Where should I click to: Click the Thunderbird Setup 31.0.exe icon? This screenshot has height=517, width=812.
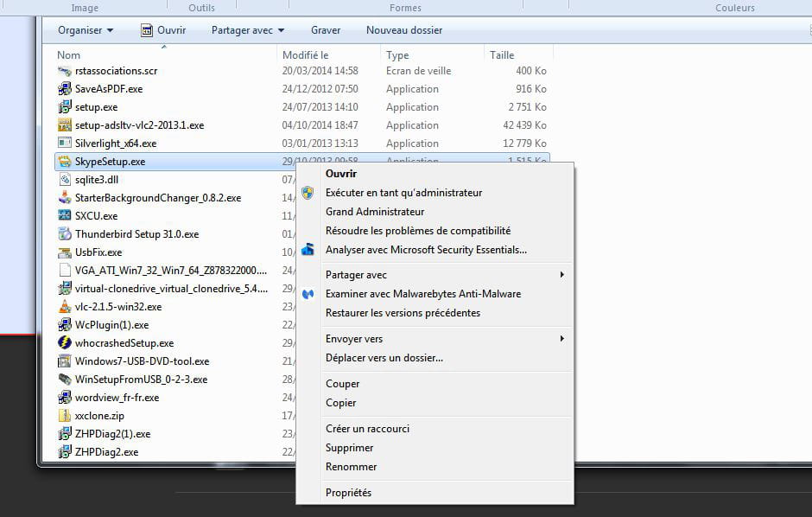point(65,234)
